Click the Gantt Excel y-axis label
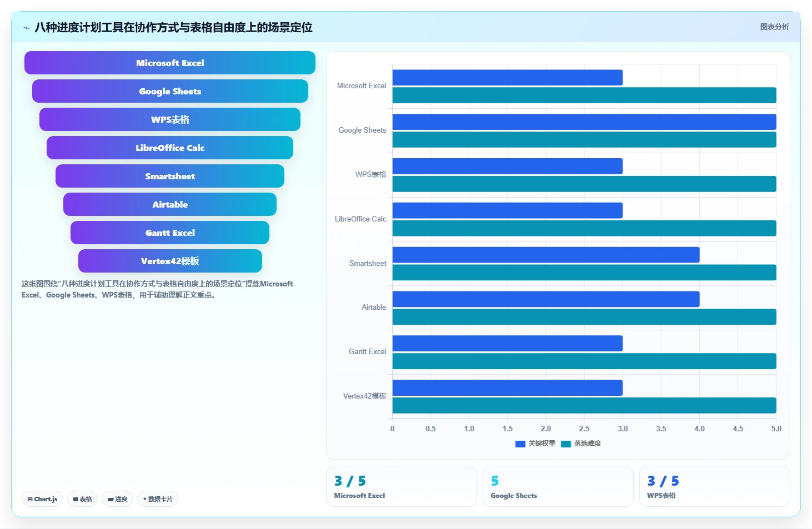 pos(367,352)
